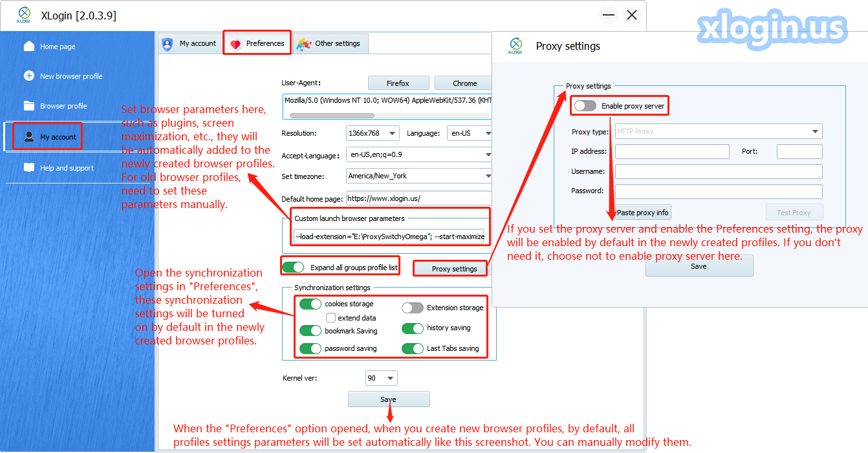Click the proxy Password field
The height and width of the screenshot is (453, 868).
point(719,191)
